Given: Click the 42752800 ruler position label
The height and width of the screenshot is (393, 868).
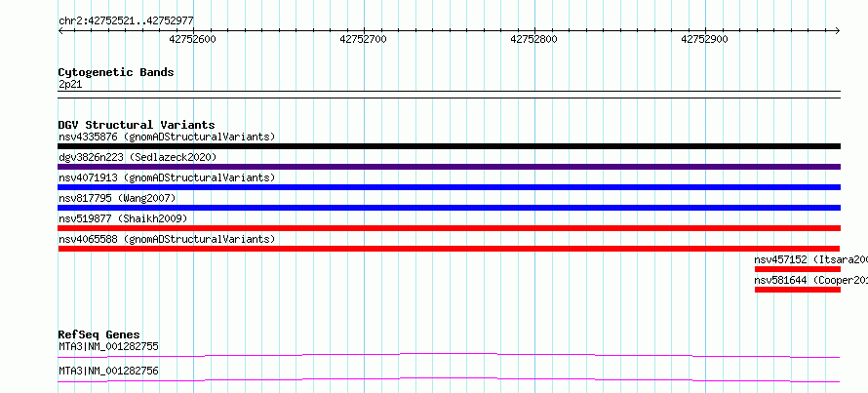Looking at the screenshot, I should [533, 39].
